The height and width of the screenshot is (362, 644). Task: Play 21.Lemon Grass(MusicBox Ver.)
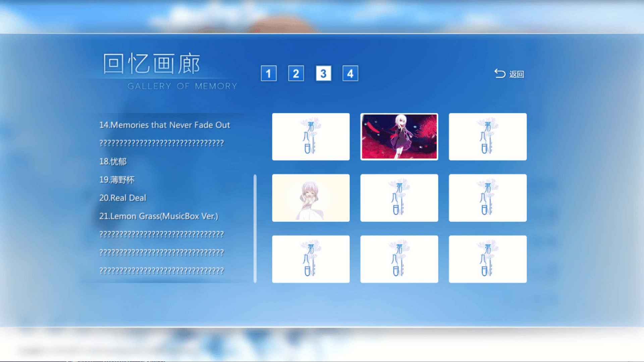(x=158, y=216)
